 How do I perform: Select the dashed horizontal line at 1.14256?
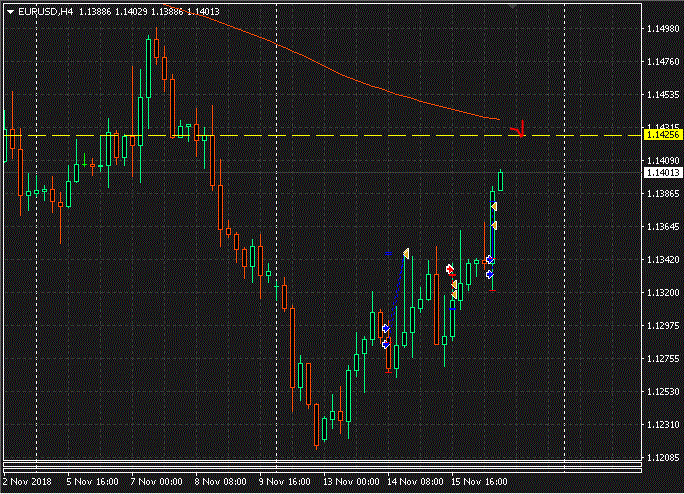[300, 135]
